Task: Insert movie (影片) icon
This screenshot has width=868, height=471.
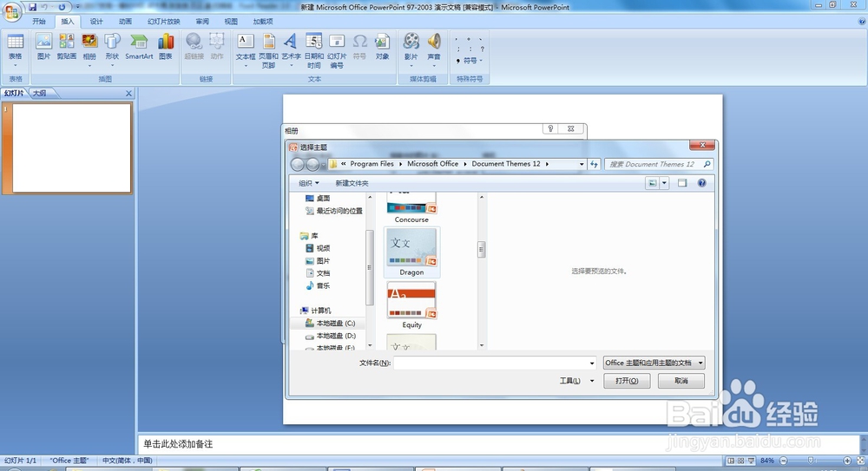Action: point(411,47)
